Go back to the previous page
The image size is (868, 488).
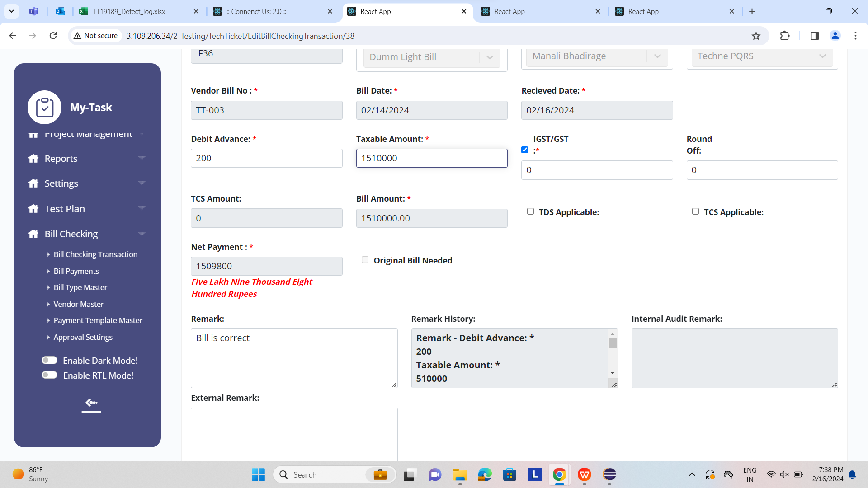pyautogui.click(x=13, y=36)
